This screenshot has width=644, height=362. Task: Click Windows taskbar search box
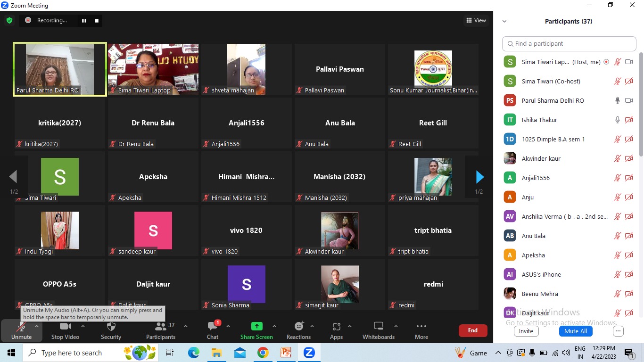91,353
